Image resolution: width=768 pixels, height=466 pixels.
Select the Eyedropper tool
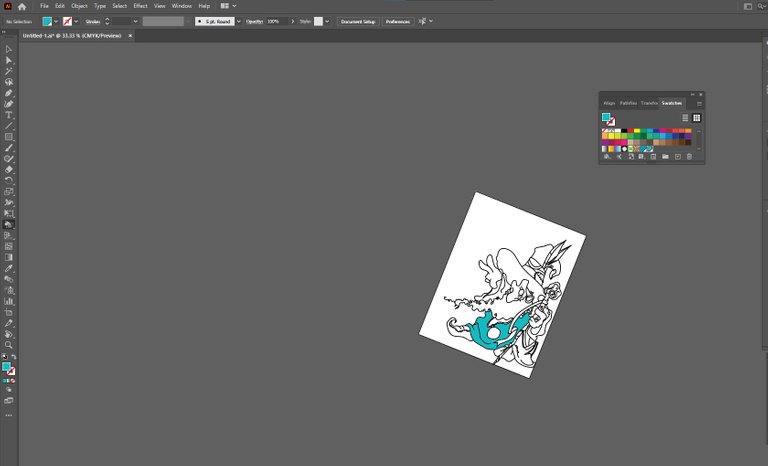click(8, 269)
